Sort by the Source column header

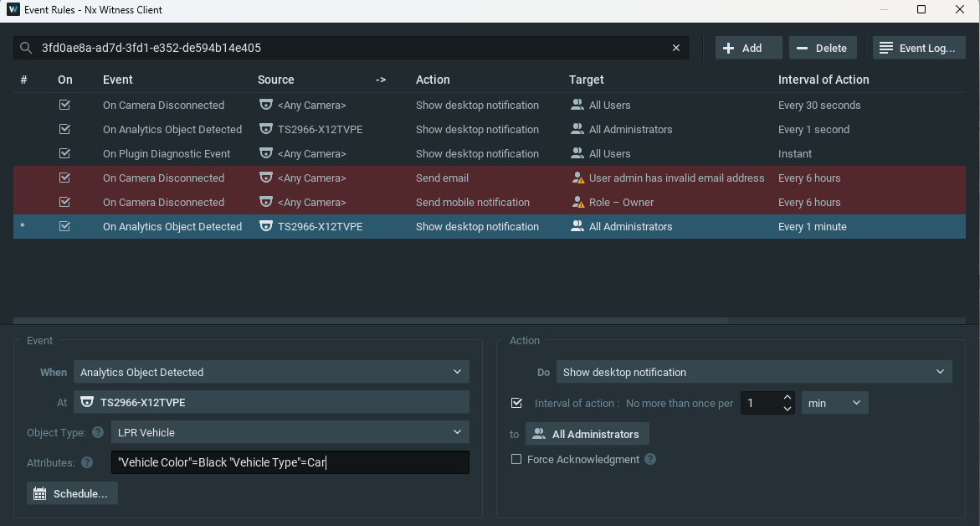coord(275,80)
